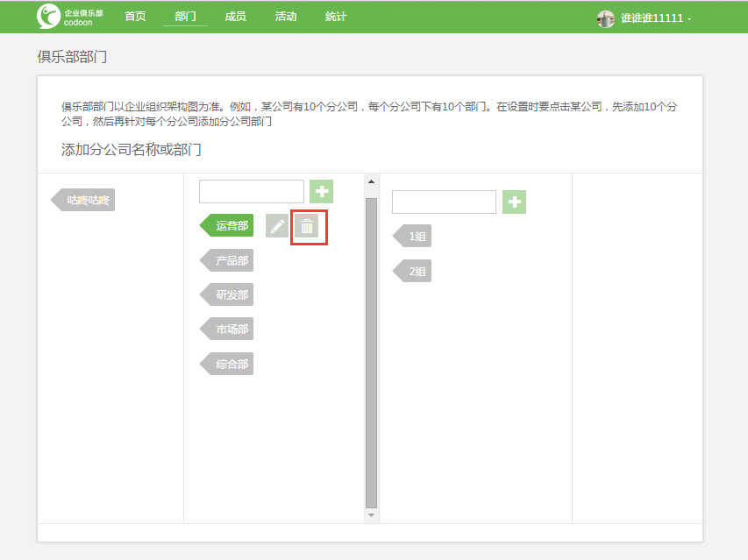Click the codoon enterprise club logo
Image resolution: width=748 pixels, height=560 pixels.
[69, 17]
